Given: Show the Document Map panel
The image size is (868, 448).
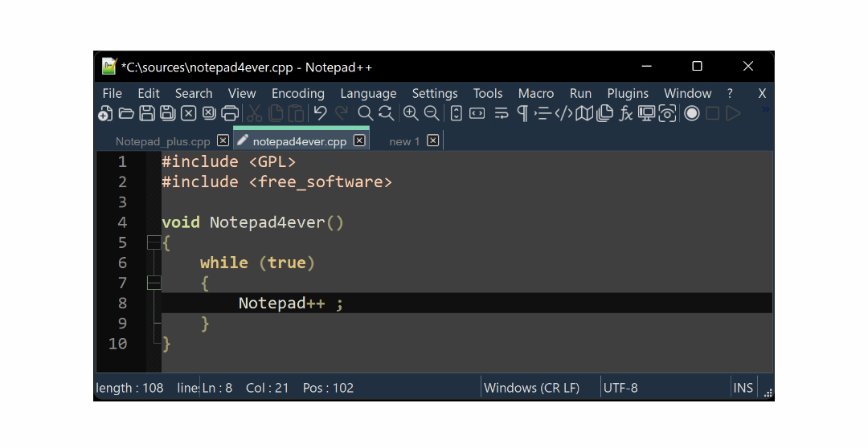Looking at the screenshot, I should pyautogui.click(x=584, y=113).
